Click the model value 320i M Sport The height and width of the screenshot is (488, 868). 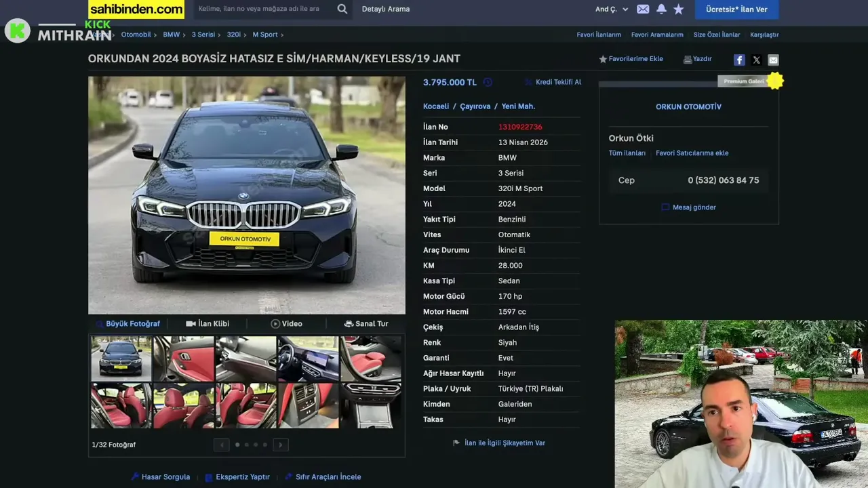tap(520, 188)
